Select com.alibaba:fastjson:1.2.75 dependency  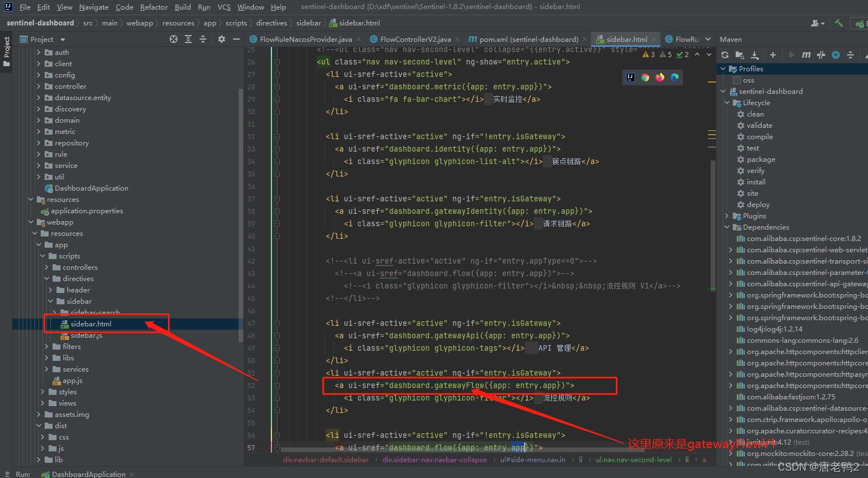791,397
